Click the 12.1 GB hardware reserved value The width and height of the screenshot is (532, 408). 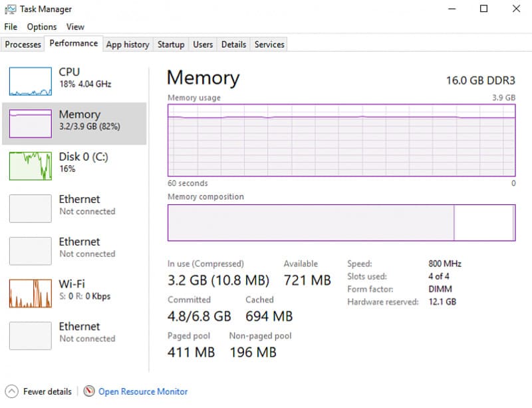pyautogui.click(x=442, y=302)
